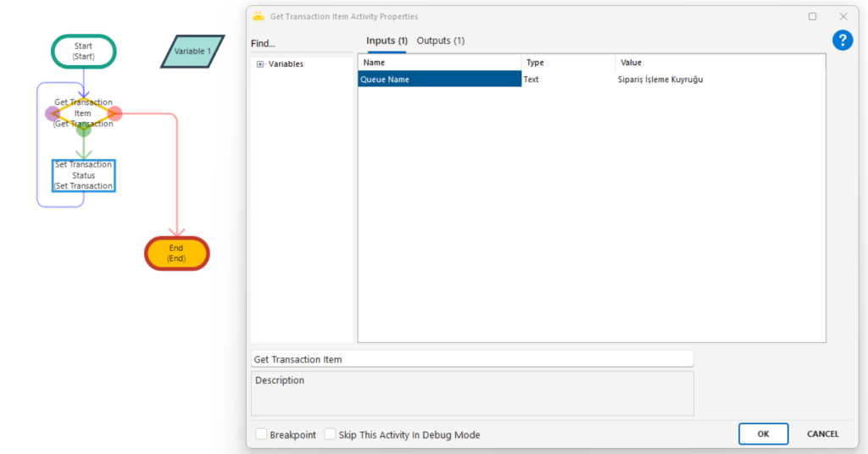Click the Description text area
The height and width of the screenshot is (454, 868).
(x=472, y=393)
